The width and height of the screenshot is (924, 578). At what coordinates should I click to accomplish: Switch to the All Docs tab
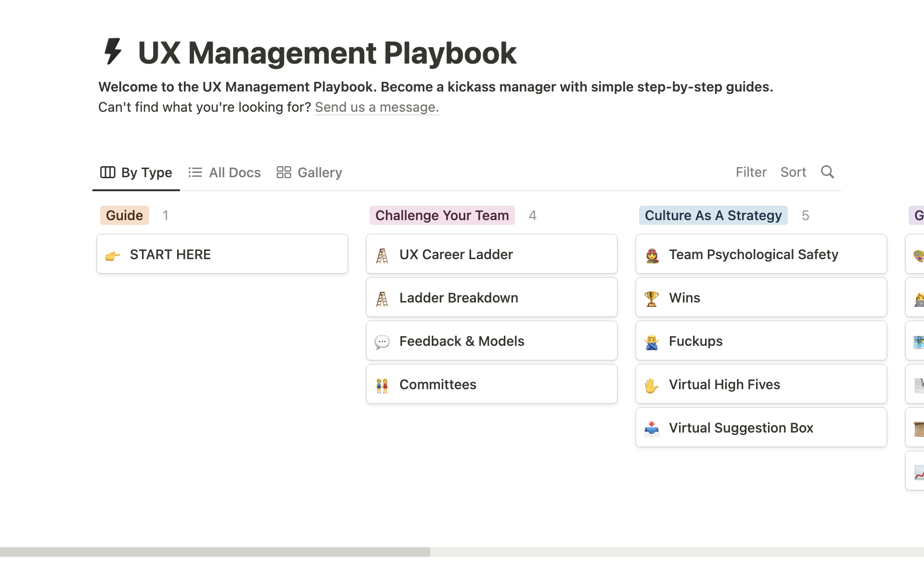(x=225, y=172)
